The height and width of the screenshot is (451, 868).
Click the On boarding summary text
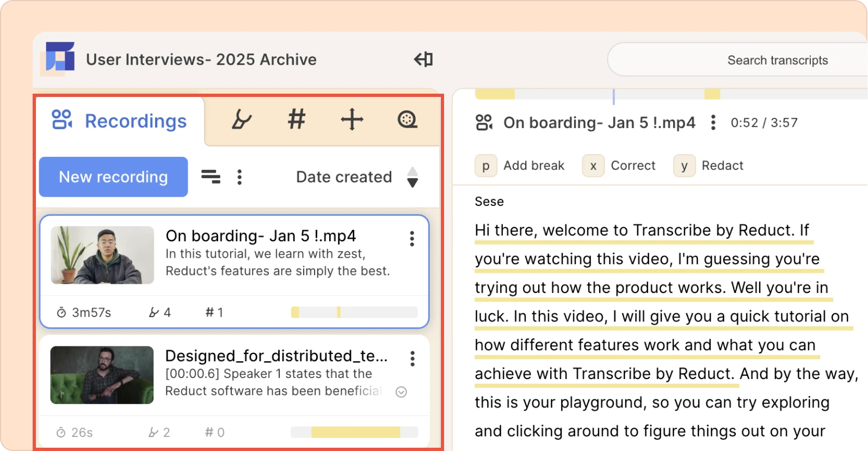pyautogui.click(x=278, y=263)
